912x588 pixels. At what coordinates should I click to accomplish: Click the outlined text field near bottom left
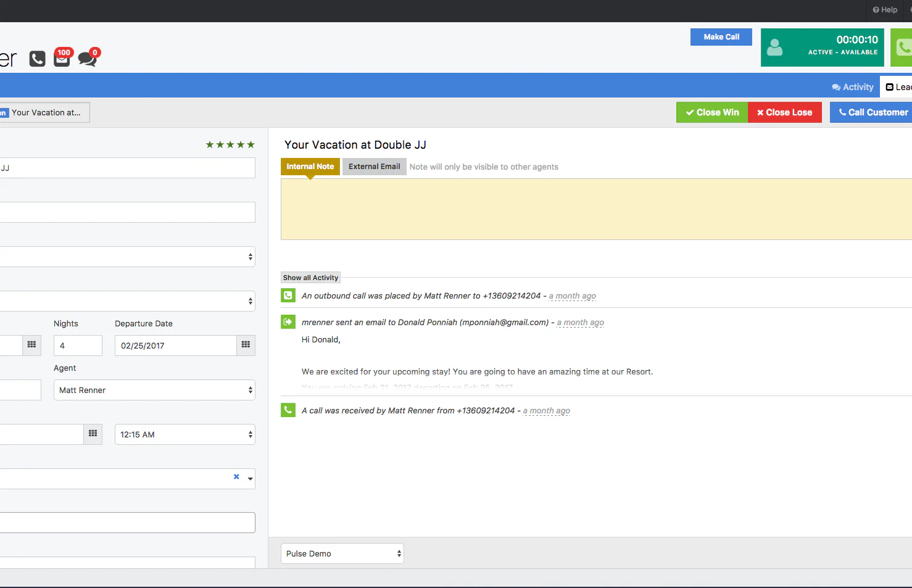[128, 523]
